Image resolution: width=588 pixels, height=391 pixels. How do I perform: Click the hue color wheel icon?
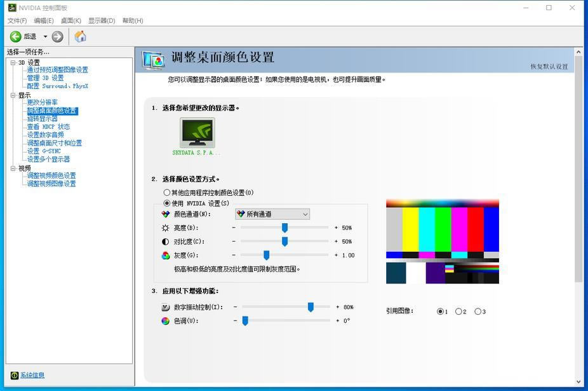point(165,321)
